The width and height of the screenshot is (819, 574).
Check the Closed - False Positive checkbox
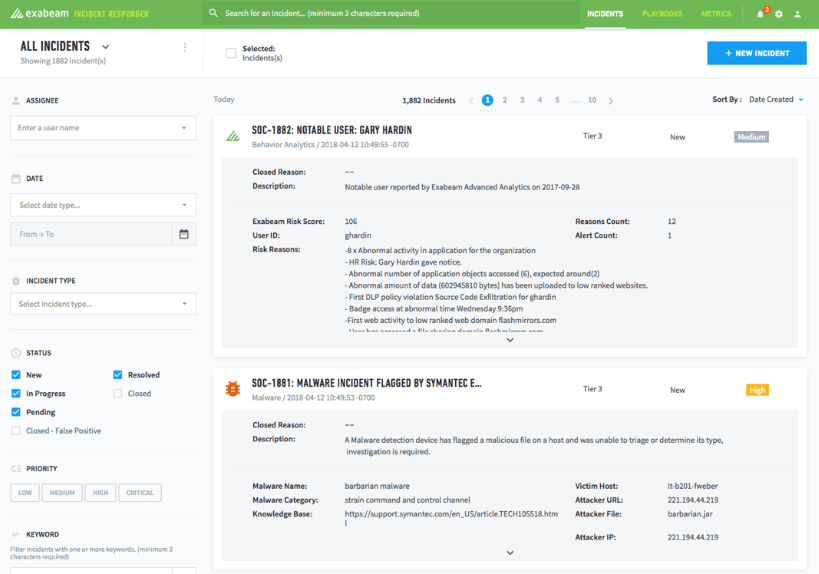point(16,430)
